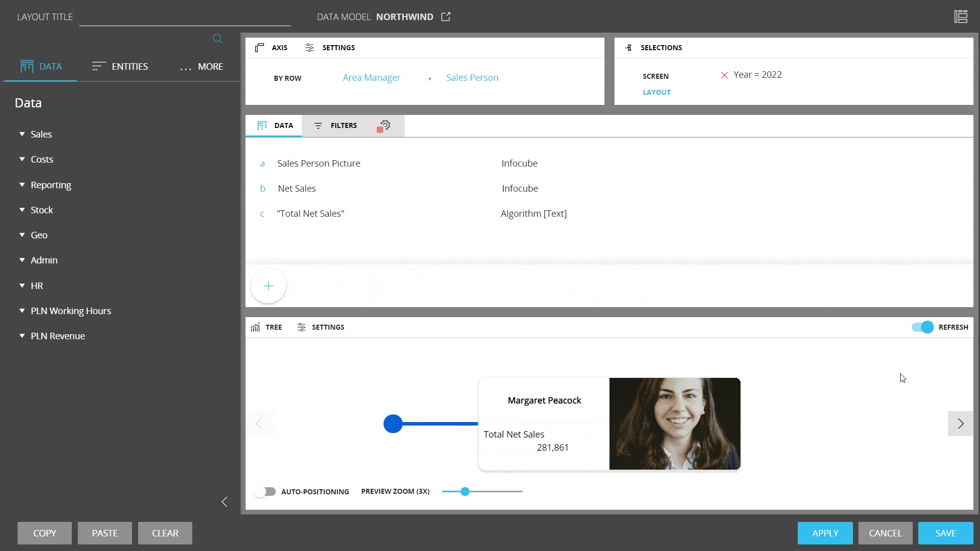The image size is (980, 551).
Task: Click the layout list icon top right
Action: [x=960, y=17]
